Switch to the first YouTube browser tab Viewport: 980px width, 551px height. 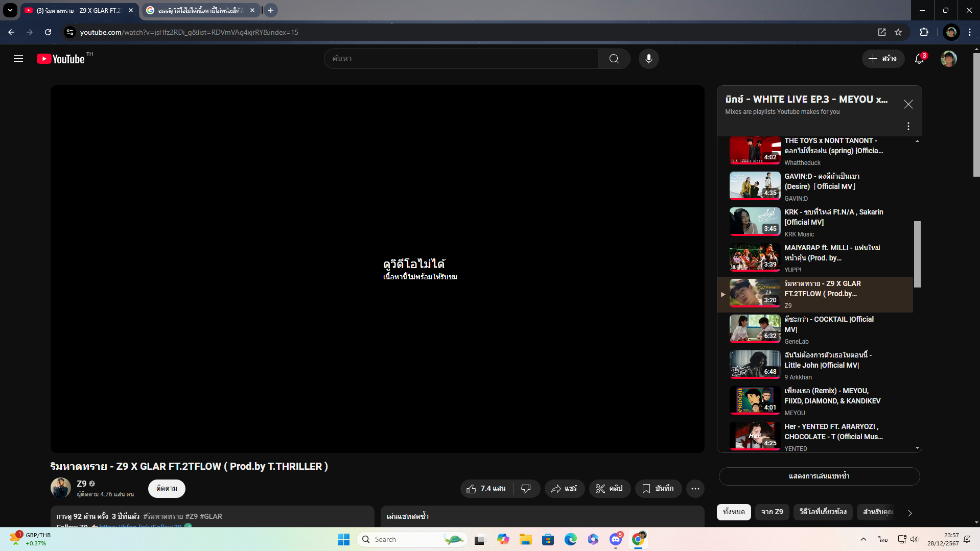(x=79, y=10)
